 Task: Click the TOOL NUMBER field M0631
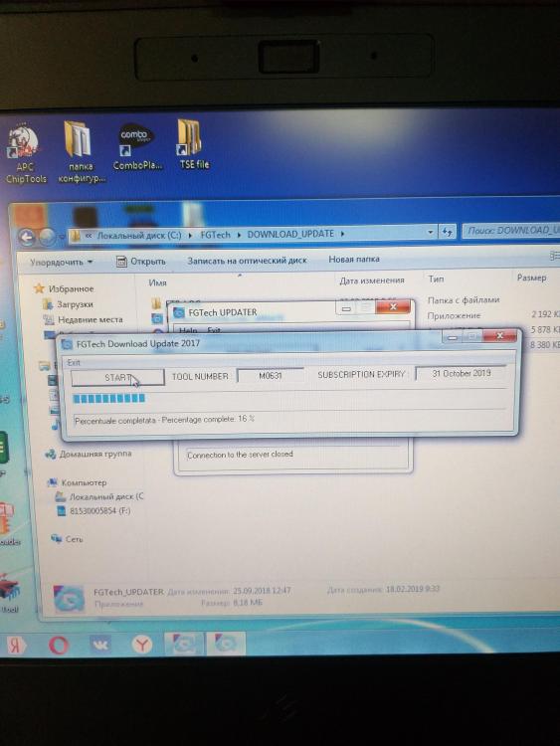(271, 375)
